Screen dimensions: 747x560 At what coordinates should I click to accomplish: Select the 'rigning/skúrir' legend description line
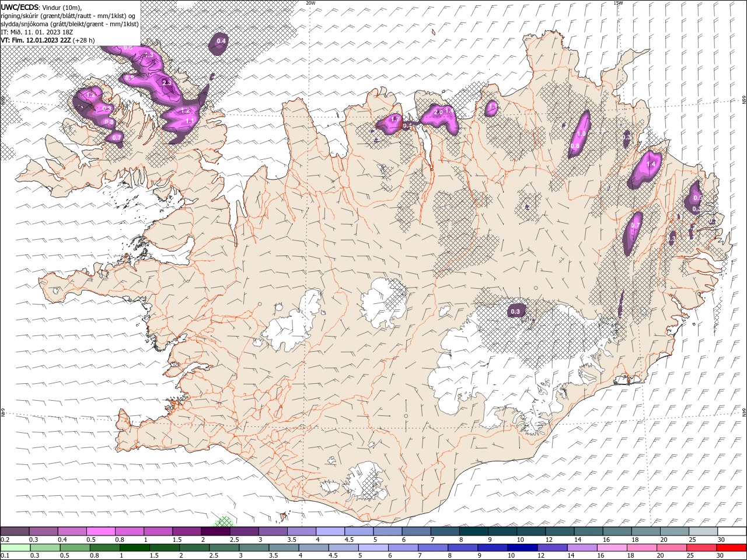click(x=68, y=16)
